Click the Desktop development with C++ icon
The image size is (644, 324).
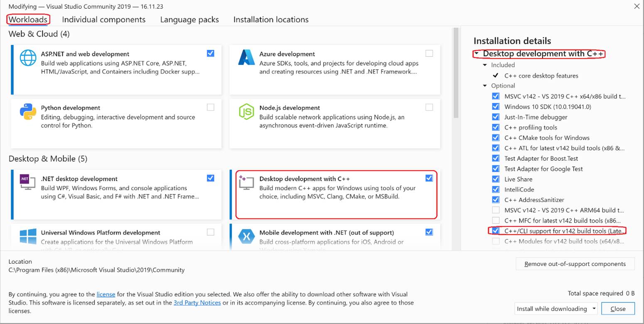(x=246, y=183)
